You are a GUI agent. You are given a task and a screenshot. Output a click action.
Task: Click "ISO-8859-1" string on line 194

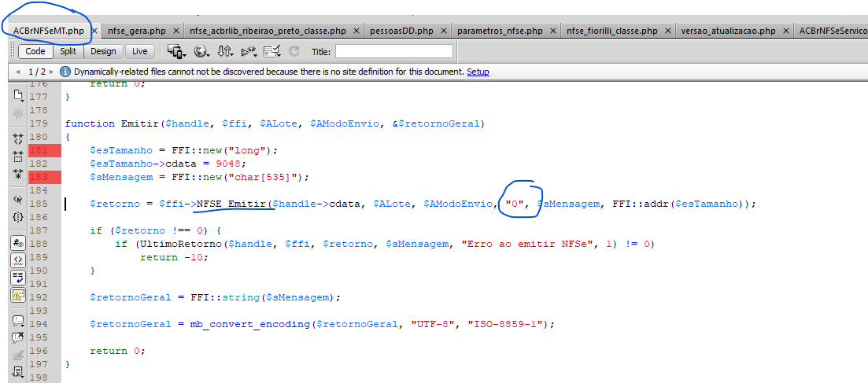[x=506, y=324]
